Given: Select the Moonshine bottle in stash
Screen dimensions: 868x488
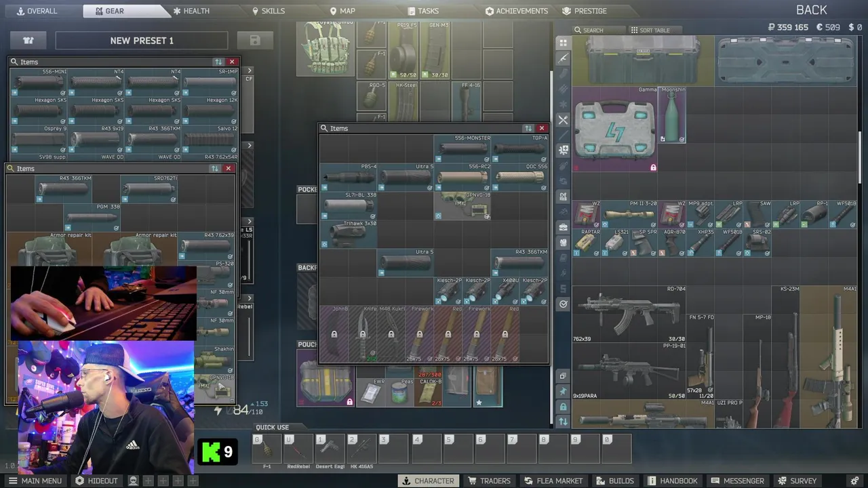Looking at the screenshot, I should pyautogui.click(x=672, y=115).
